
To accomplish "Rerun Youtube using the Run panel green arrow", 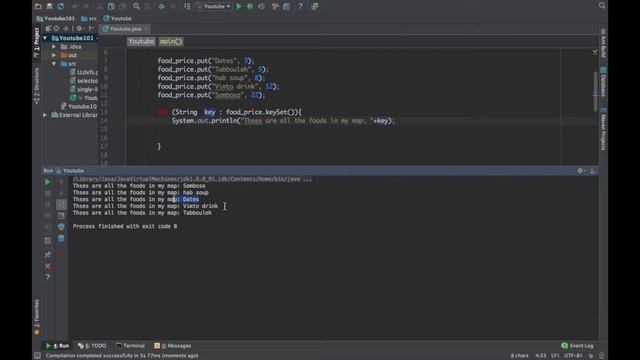I will (47, 182).
